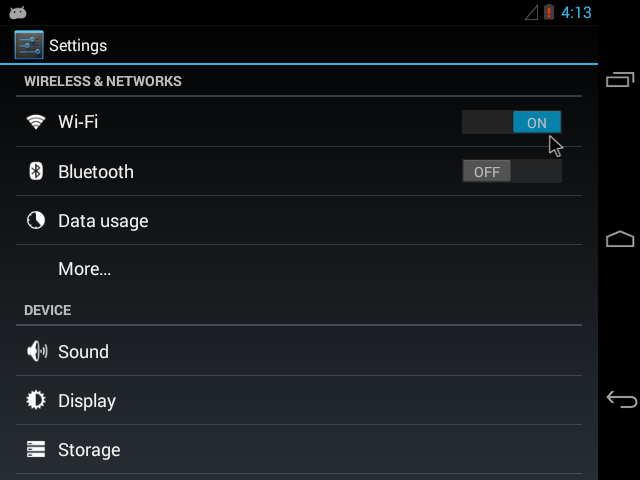Tap the battery icon in status bar
640x480 pixels.
[x=549, y=12]
